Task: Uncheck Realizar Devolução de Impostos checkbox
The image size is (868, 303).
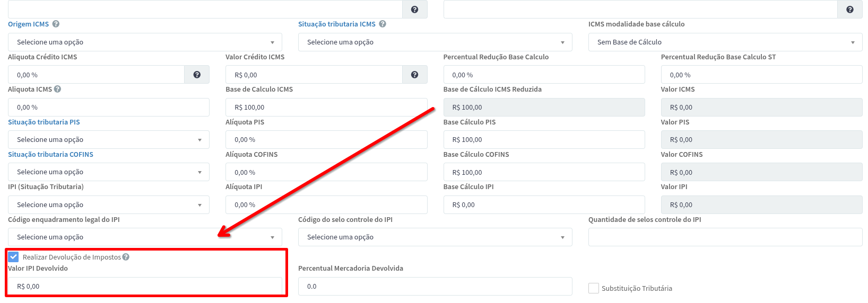Action: point(13,257)
